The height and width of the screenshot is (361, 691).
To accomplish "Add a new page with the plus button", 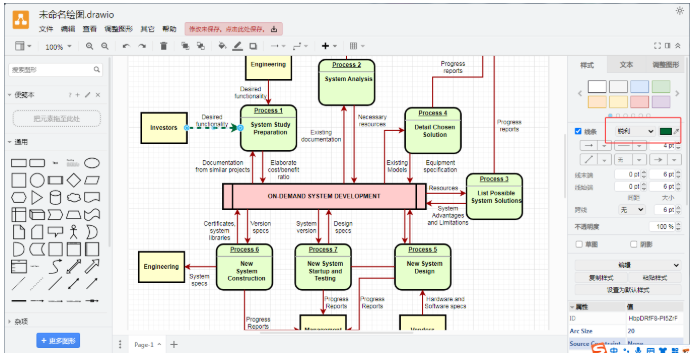I will point(174,344).
